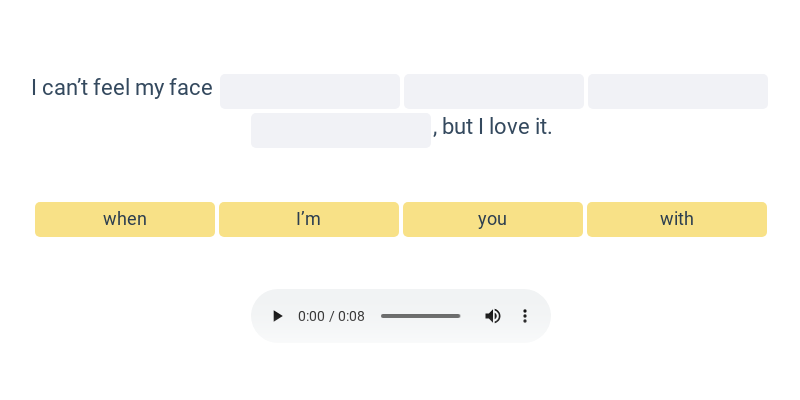Click the audio seek progress bar
The height and width of the screenshot is (400, 800).
pos(420,316)
